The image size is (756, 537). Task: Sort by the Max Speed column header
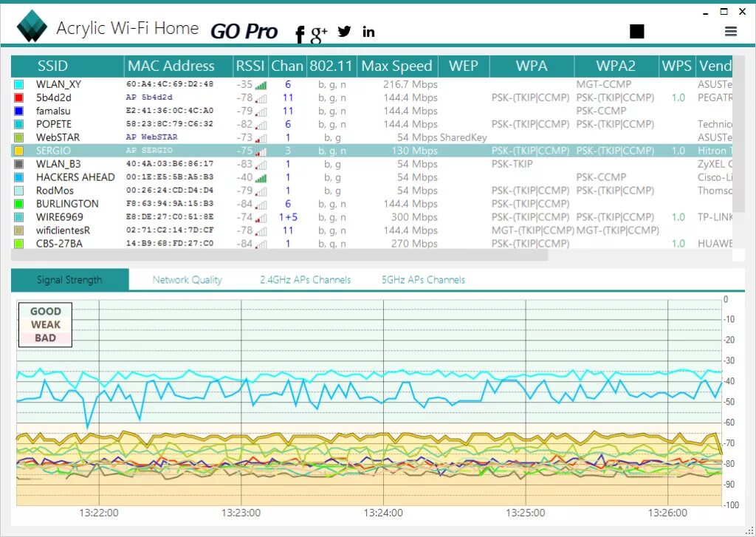click(397, 66)
